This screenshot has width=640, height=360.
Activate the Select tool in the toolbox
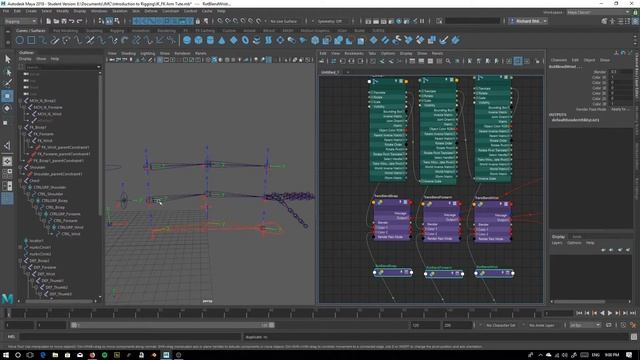[7, 59]
